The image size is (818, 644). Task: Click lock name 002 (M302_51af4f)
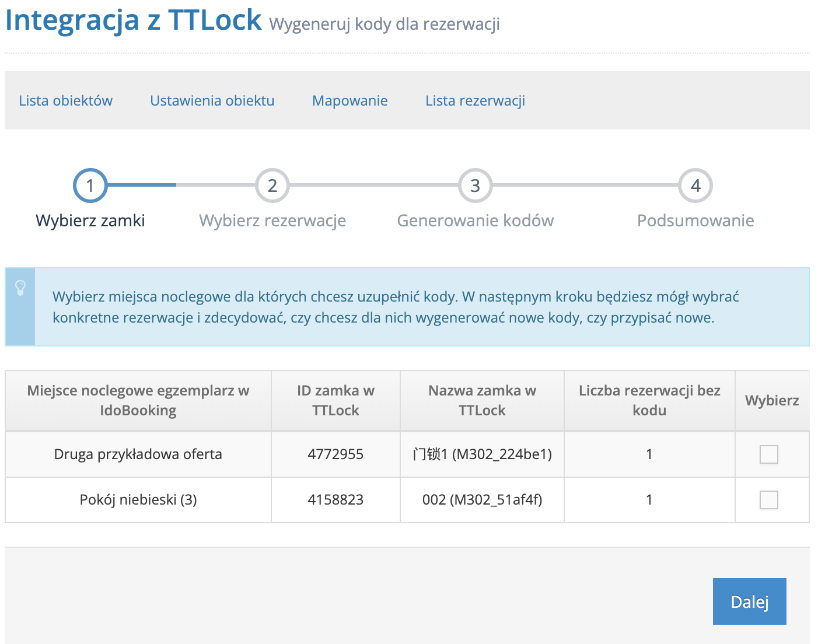pos(482,500)
